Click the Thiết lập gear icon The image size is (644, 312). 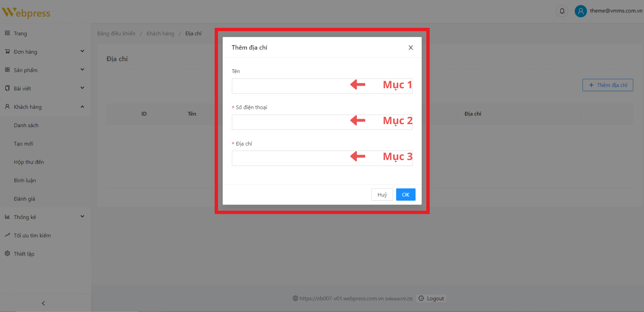(7, 254)
